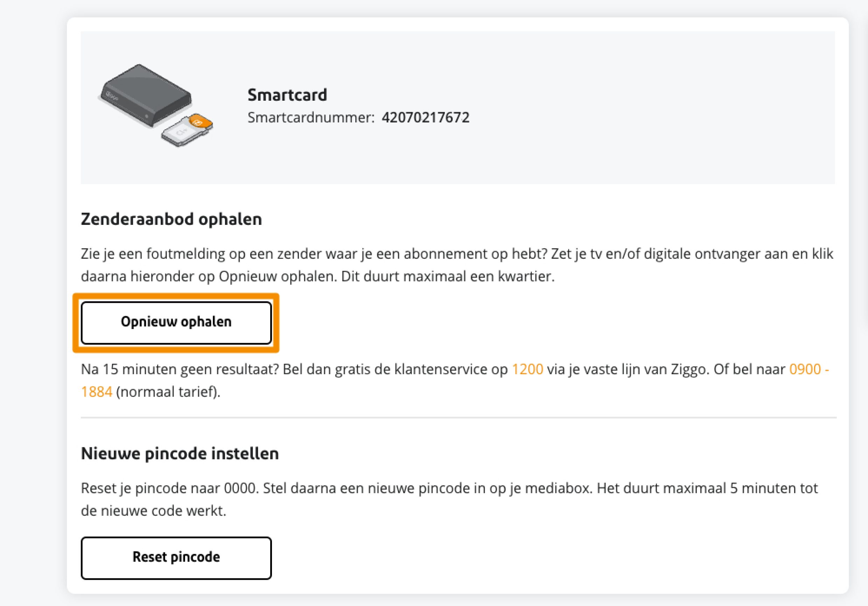Click the orange CI+ smartcard module image
This screenshot has width=868, height=606.
coord(187,130)
